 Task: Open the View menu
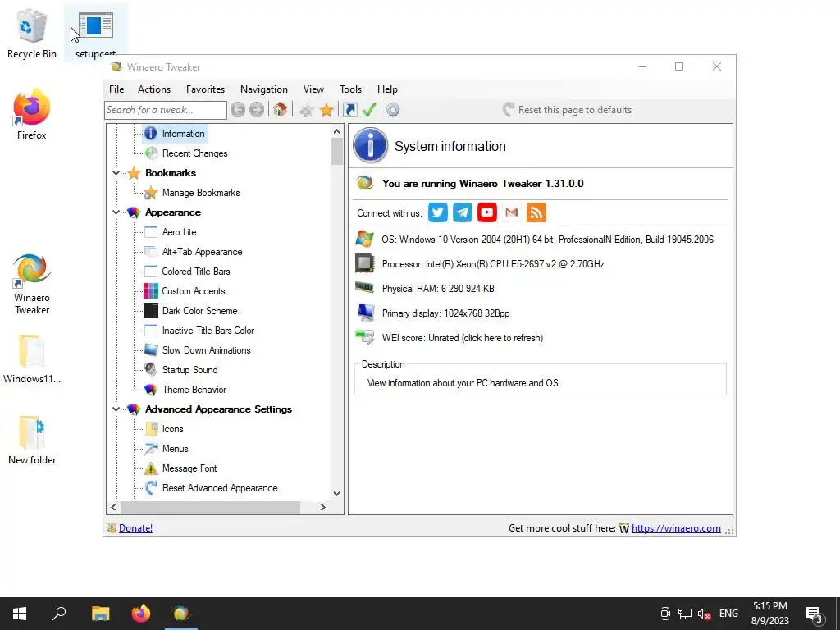[313, 89]
